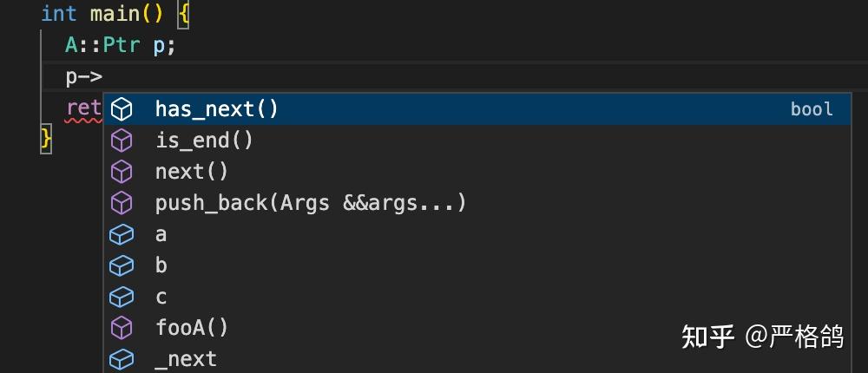Click the method icon next to is_end()
The height and width of the screenshot is (373, 868).
122,141
